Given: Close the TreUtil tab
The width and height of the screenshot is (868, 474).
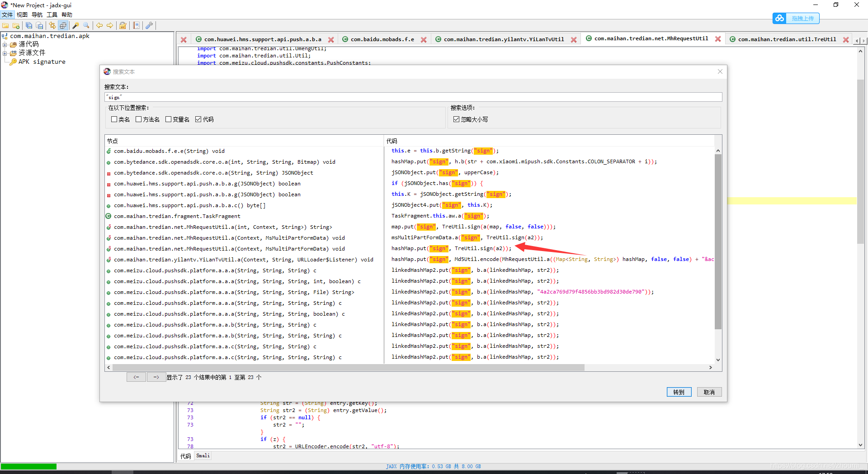Looking at the screenshot, I should pos(846,40).
